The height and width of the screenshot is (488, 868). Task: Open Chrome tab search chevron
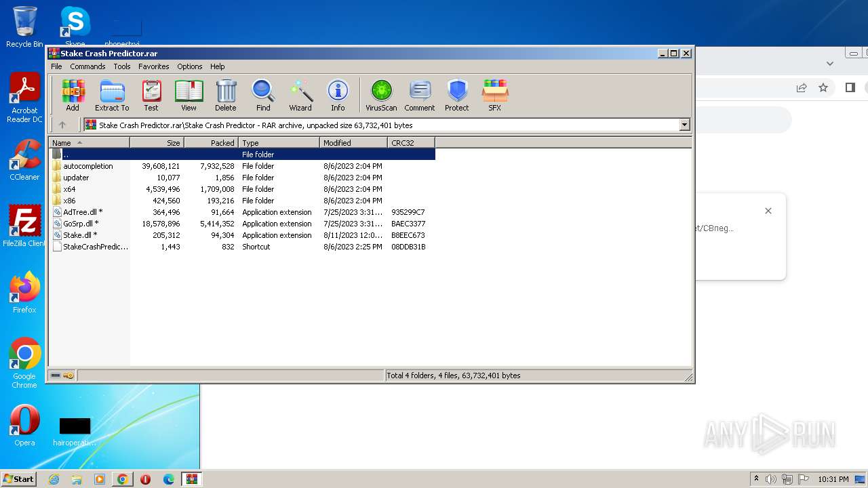(830, 64)
